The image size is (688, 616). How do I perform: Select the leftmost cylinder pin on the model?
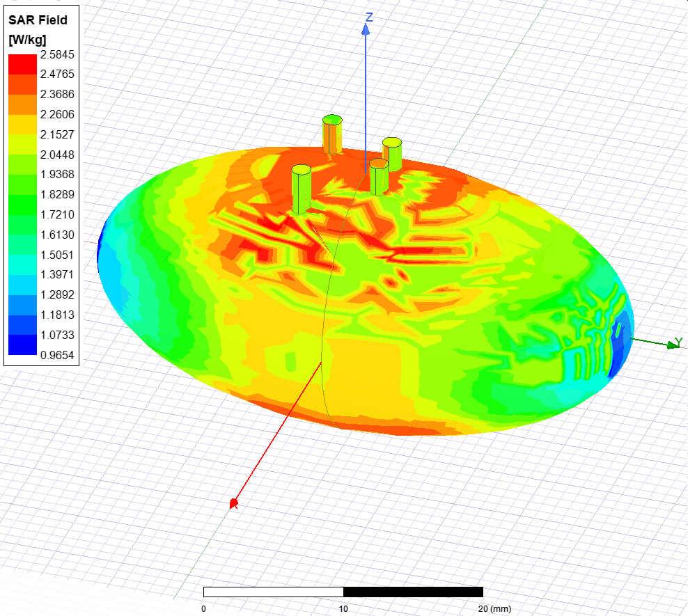(302, 189)
